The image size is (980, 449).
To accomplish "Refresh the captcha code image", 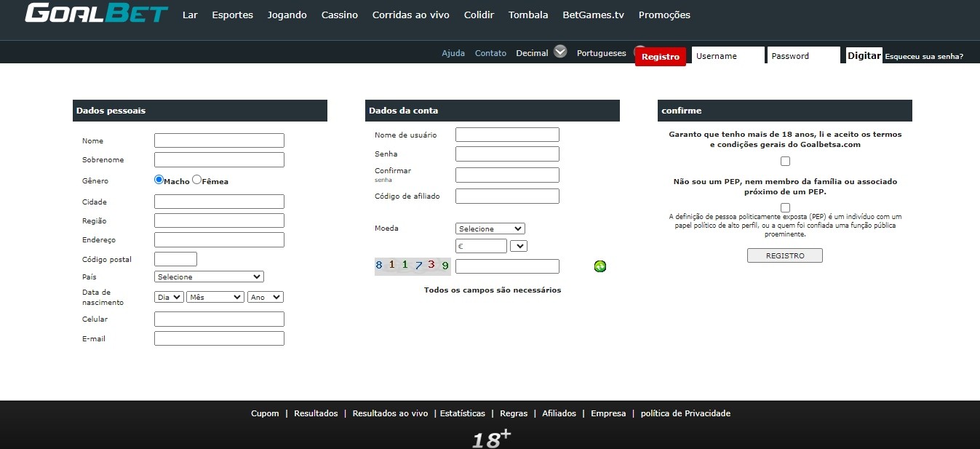I will point(599,266).
